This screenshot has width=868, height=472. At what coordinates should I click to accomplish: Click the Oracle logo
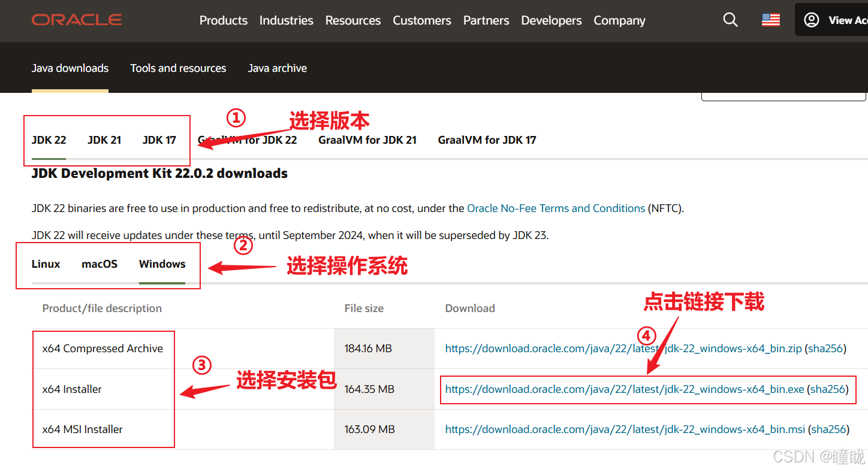click(77, 20)
